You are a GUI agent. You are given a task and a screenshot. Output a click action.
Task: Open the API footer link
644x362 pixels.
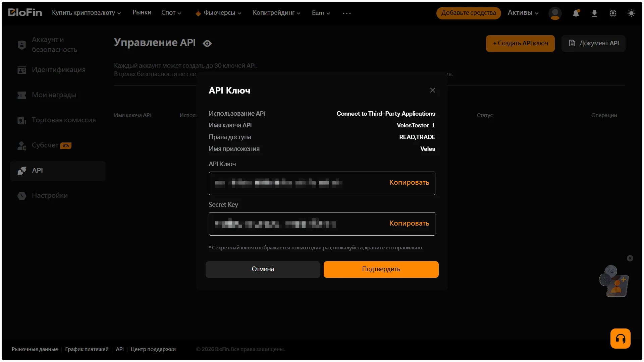click(x=120, y=349)
